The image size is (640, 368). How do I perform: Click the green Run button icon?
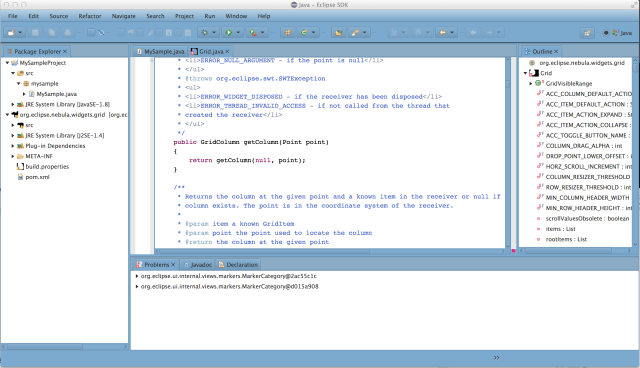(x=229, y=32)
